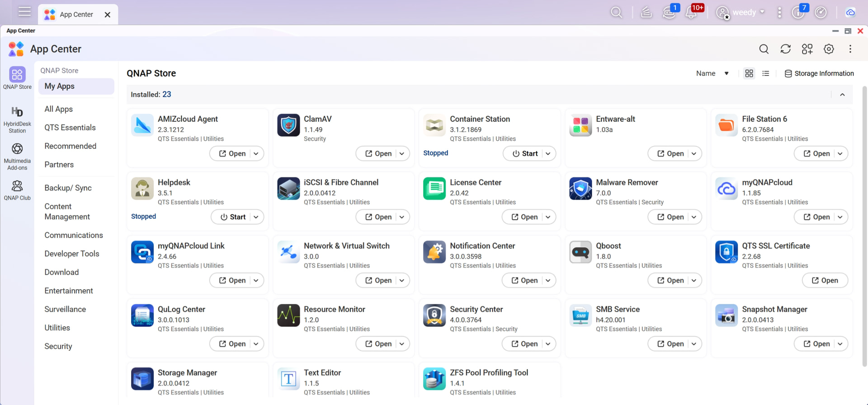Switch to grid view layout
The height and width of the screenshot is (405, 868).
pos(749,73)
